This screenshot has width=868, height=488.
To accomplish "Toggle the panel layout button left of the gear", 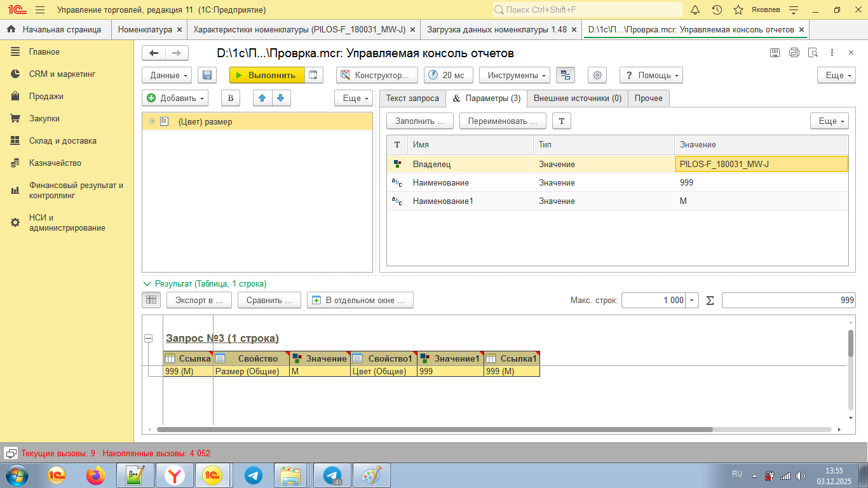I will pyautogui.click(x=566, y=75).
